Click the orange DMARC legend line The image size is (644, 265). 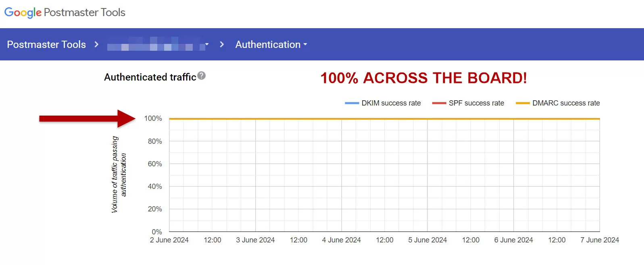523,103
